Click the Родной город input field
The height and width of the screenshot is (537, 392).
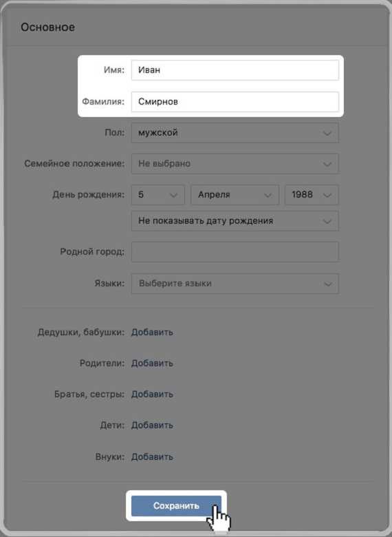pos(235,252)
